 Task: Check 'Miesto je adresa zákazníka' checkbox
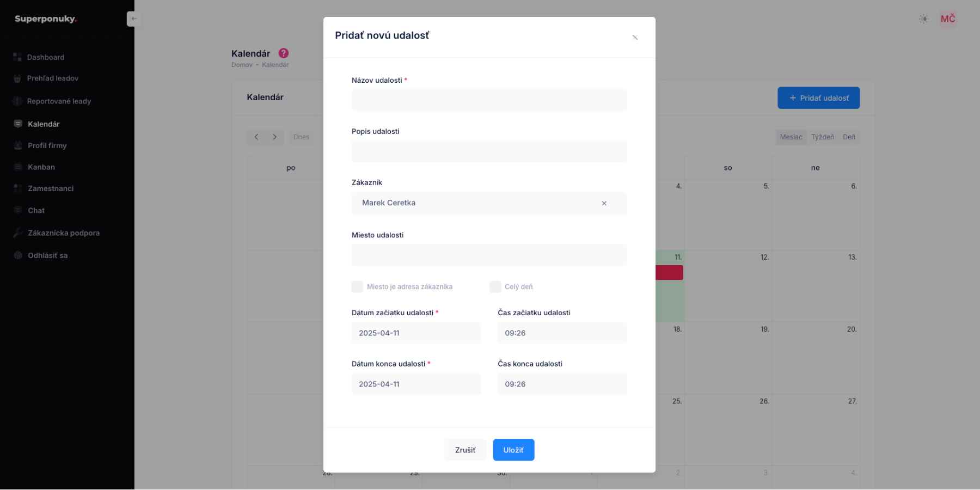pyautogui.click(x=357, y=287)
